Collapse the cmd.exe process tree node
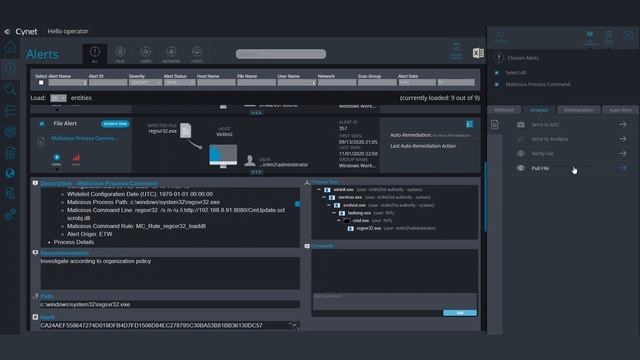Image resolution: width=640 pixels, height=360 pixels. [339, 221]
